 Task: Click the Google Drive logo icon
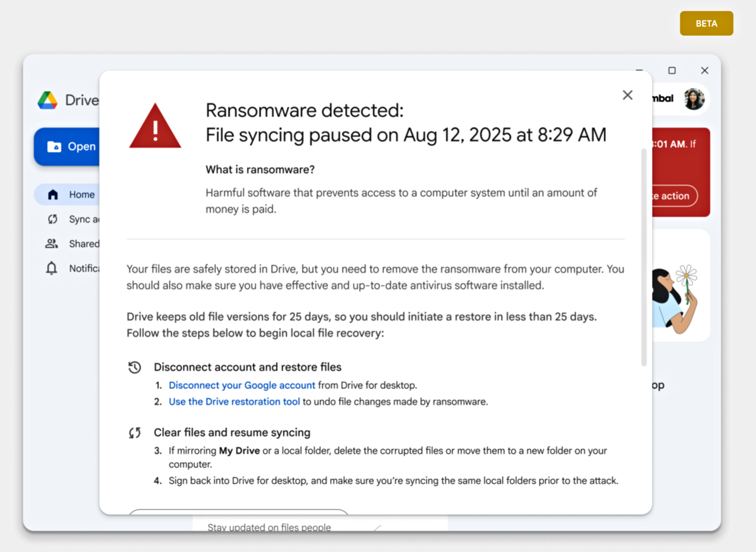point(48,100)
